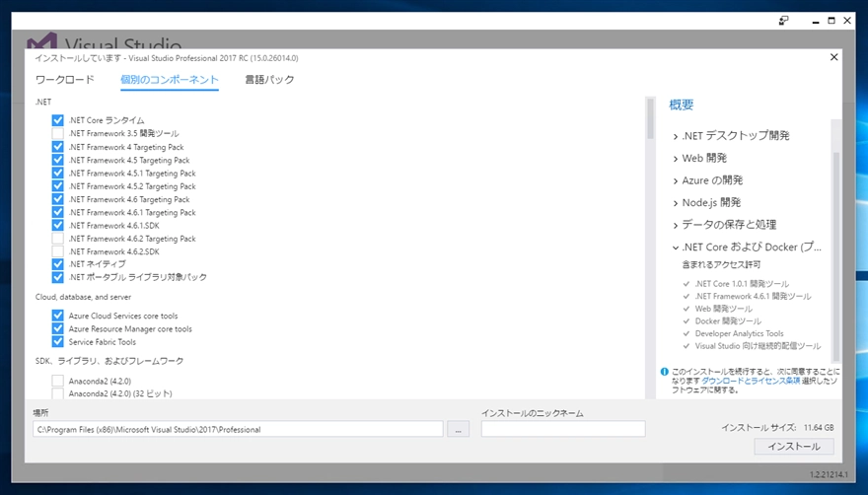The image size is (868, 495).
Task: Uncheck Service Fabric Tools checkbox
Action: [57, 341]
